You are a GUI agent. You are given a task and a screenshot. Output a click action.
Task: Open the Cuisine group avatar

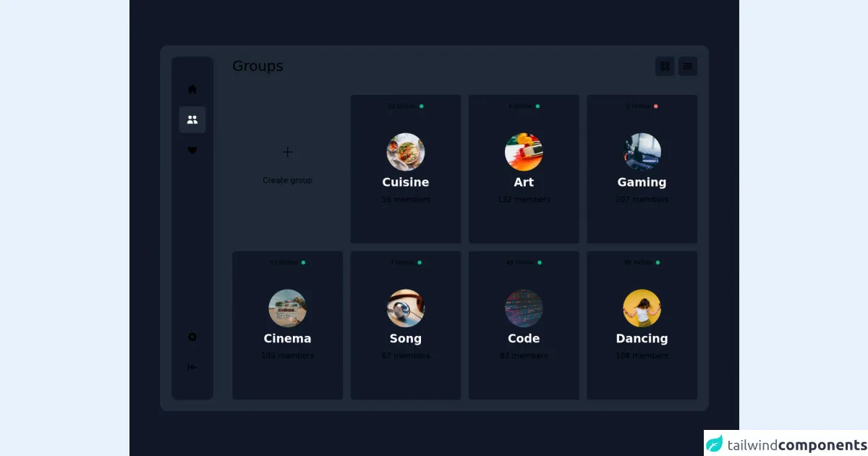(406, 152)
